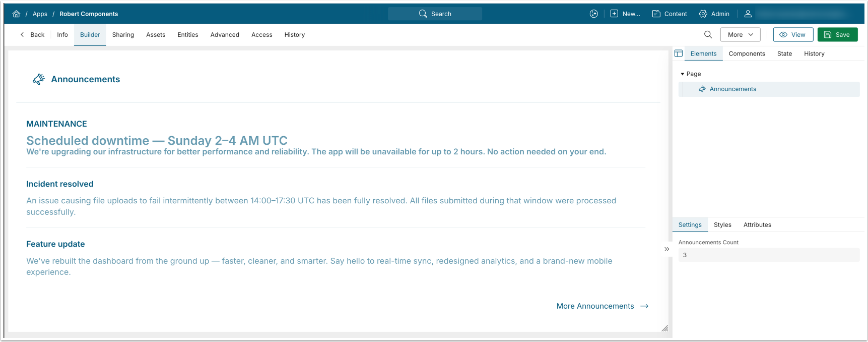Image resolution: width=868 pixels, height=342 pixels.
Task: Click the circular assistant icon in top bar
Action: [x=594, y=14]
